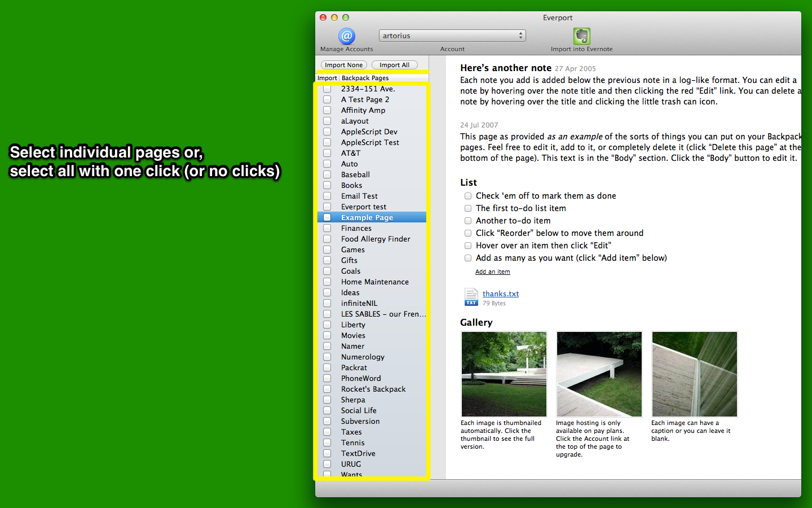Enable import checkbox for Home Maintenance
Screen dimensions: 812x508
pyautogui.click(x=327, y=282)
